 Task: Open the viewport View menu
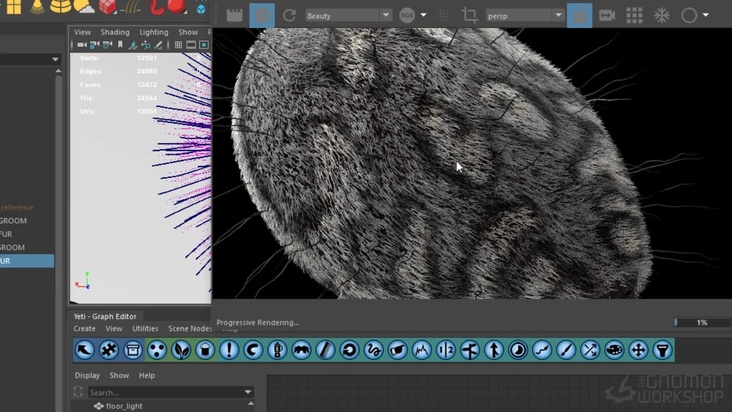click(x=82, y=32)
